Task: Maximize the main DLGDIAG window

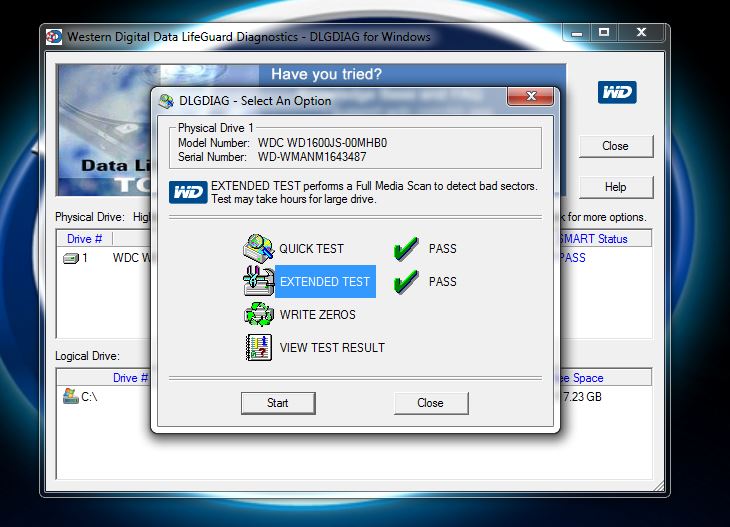Action: [604, 33]
